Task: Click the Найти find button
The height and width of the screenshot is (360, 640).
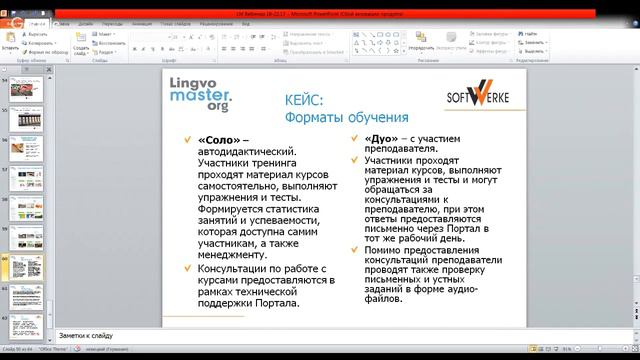Action: (x=528, y=34)
